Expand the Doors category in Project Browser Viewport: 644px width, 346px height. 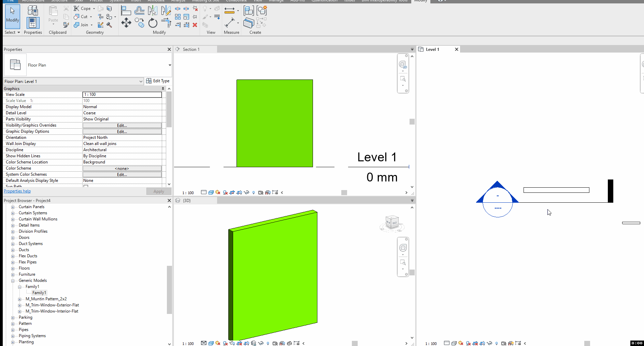(x=13, y=237)
